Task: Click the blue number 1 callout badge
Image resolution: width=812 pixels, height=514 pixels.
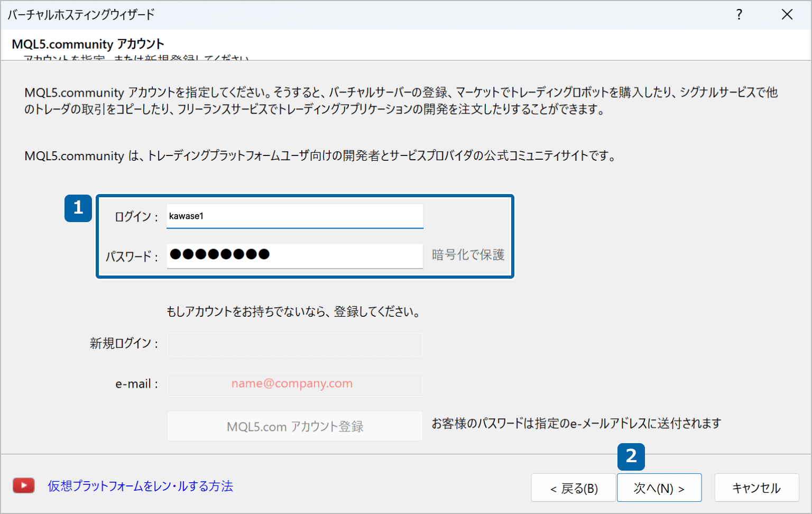Action: 78,208
